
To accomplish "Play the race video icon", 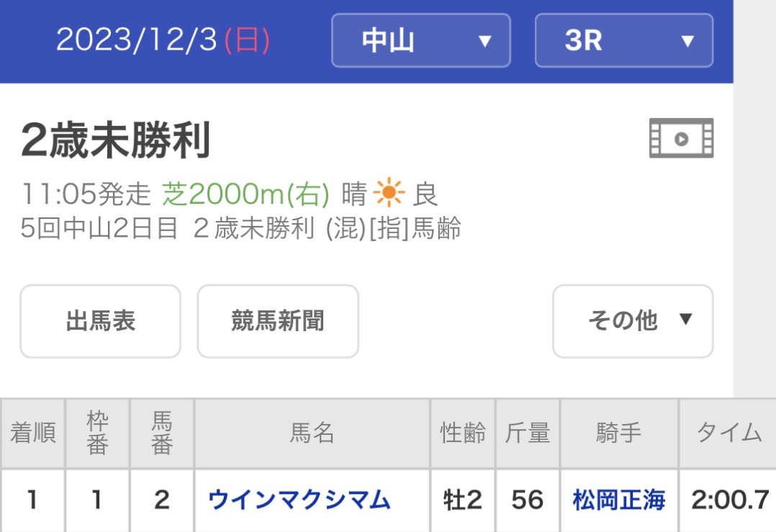I will click(681, 138).
